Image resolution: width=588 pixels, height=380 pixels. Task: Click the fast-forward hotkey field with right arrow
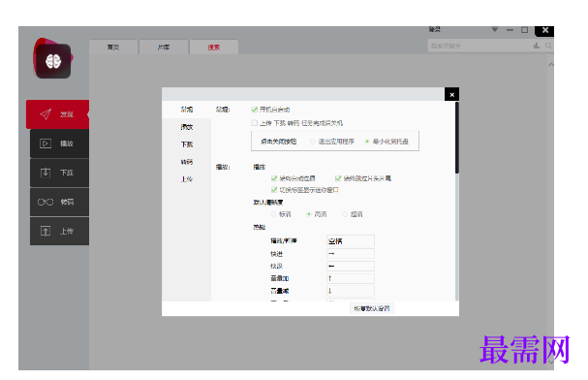[351, 254]
